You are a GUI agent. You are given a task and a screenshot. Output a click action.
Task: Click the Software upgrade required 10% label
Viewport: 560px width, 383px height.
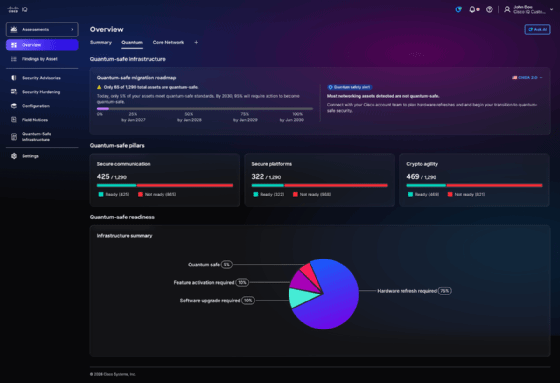pyautogui.click(x=217, y=300)
